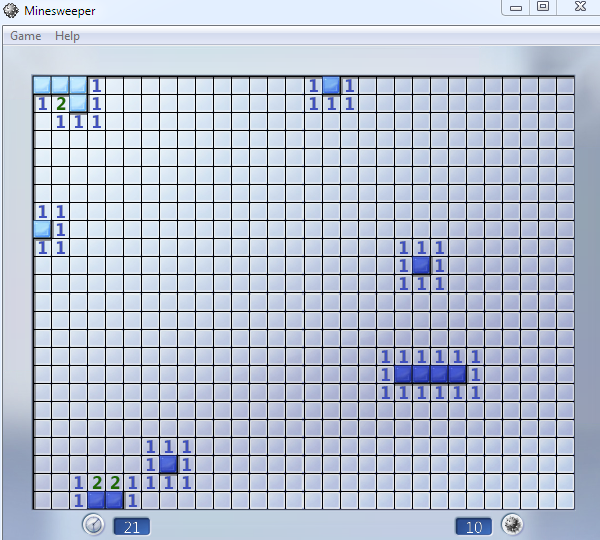Click the right green 2 near the bottom

pyautogui.click(x=115, y=483)
